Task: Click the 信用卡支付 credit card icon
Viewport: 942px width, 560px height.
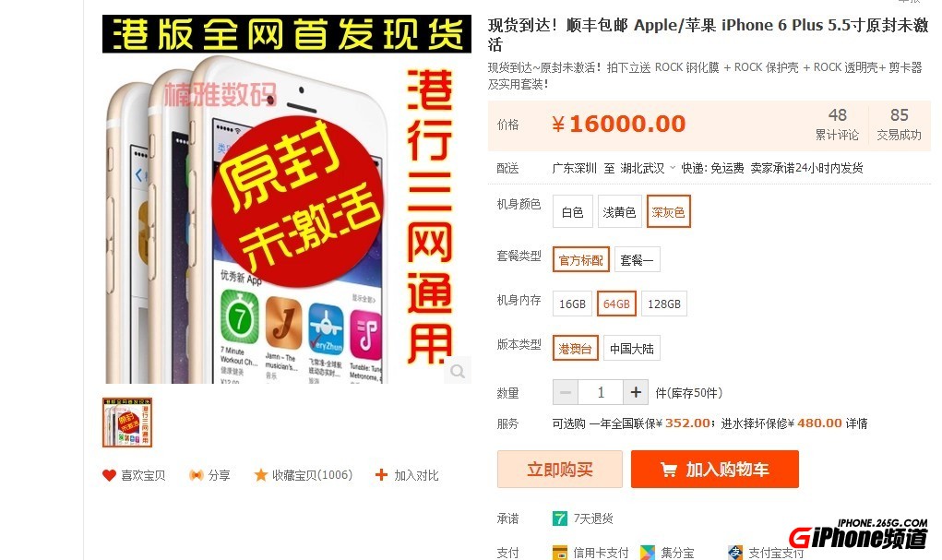Action: pos(560,553)
